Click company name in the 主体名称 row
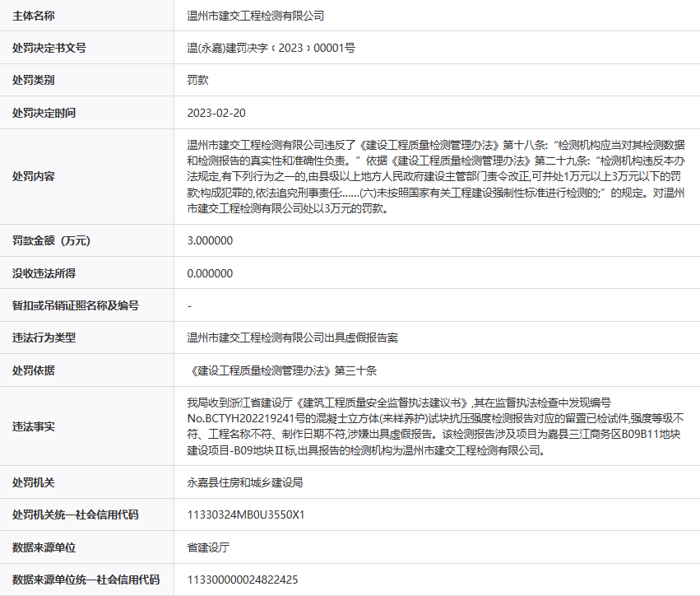 pos(256,16)
